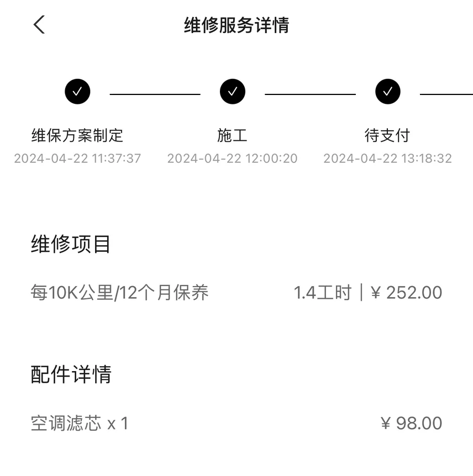Open the 配件详情 section heading

[71, 374]
